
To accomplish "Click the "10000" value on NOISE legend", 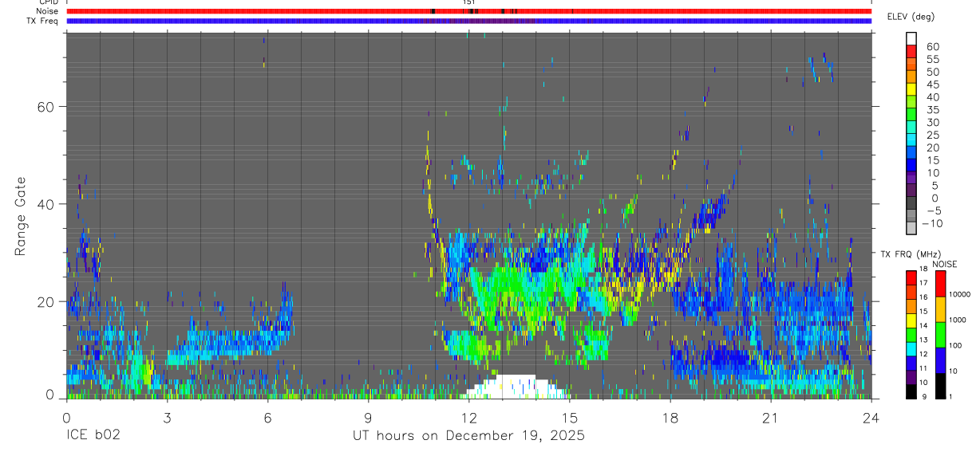I will click(959, 294).
